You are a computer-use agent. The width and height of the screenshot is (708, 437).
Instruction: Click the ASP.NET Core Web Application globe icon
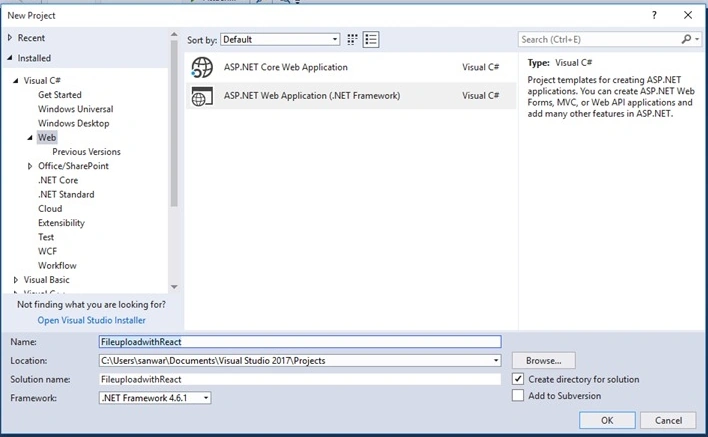(x=202, y=67)
